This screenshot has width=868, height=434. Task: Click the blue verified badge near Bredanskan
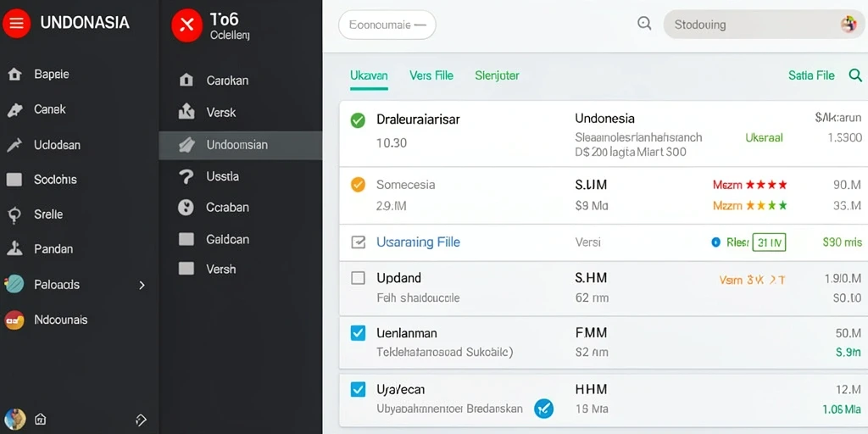pos(543,409)
